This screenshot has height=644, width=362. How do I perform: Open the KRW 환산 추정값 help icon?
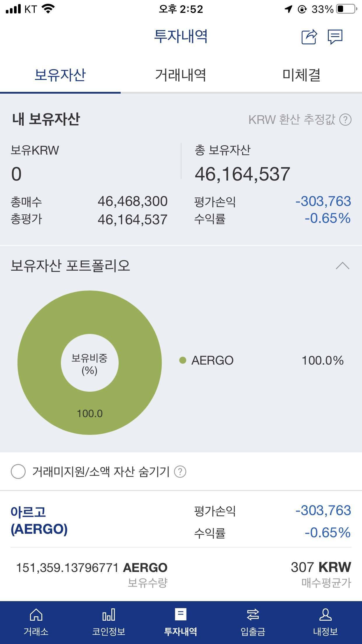tap(345, 120)
